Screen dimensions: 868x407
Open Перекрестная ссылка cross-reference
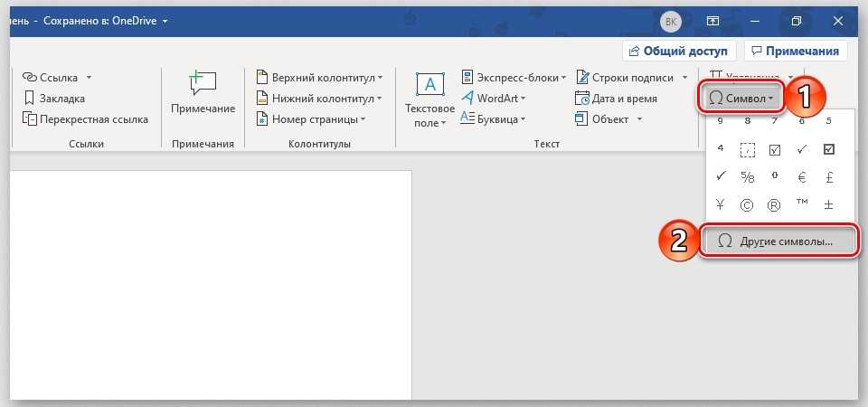click(30, 118)
